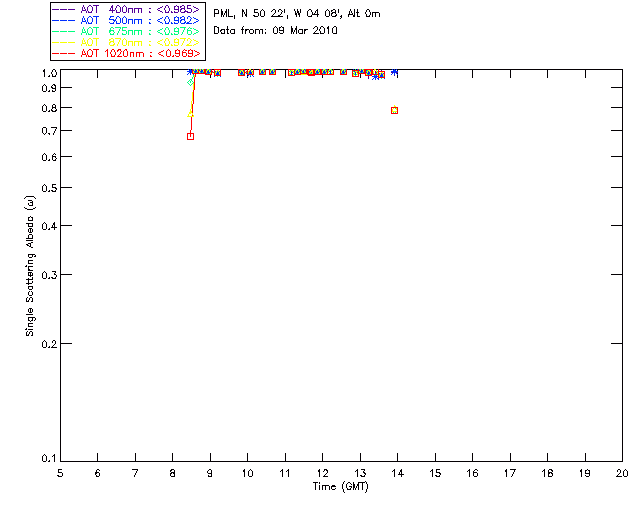Click the AOT 1020nm legend entry
The height and width of the screenshot is (512, 640).
pos(126,53)
